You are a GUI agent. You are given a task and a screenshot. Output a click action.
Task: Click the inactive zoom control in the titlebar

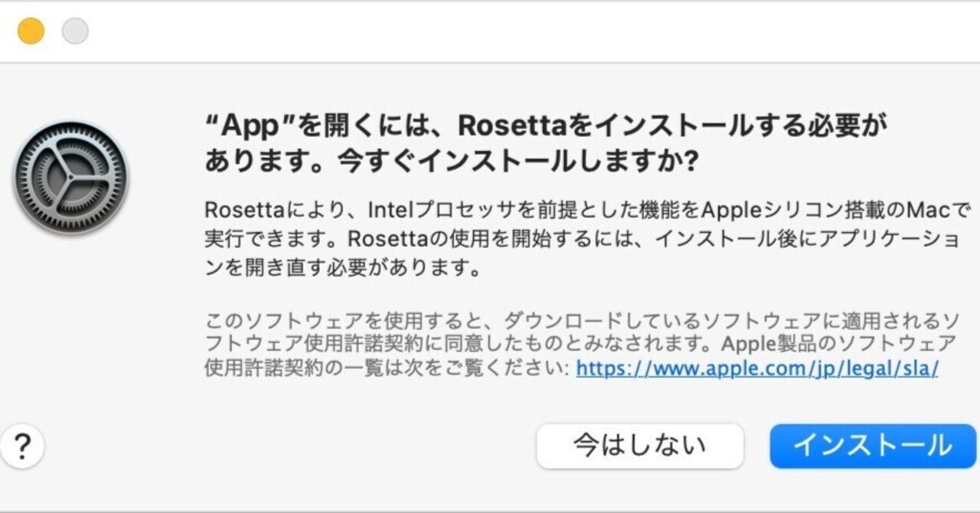click(74, 31)
